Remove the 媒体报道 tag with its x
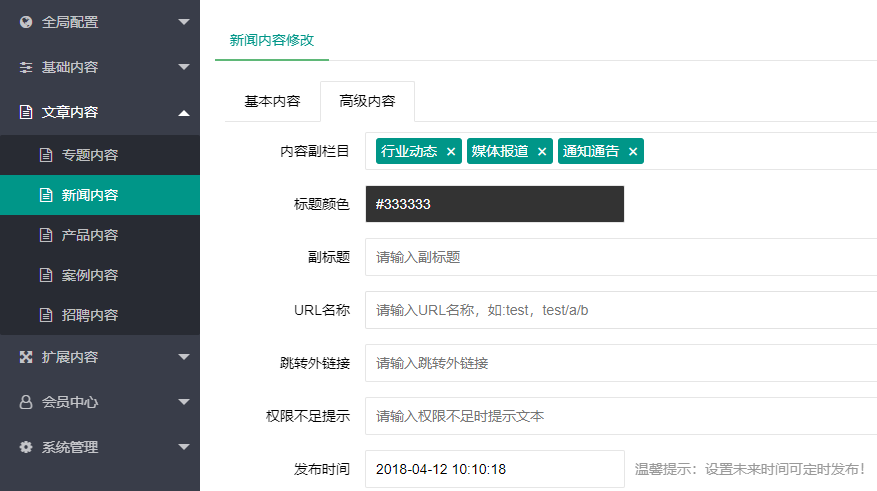The height and width of the screenshot is (491, 877). click(542, 152)
